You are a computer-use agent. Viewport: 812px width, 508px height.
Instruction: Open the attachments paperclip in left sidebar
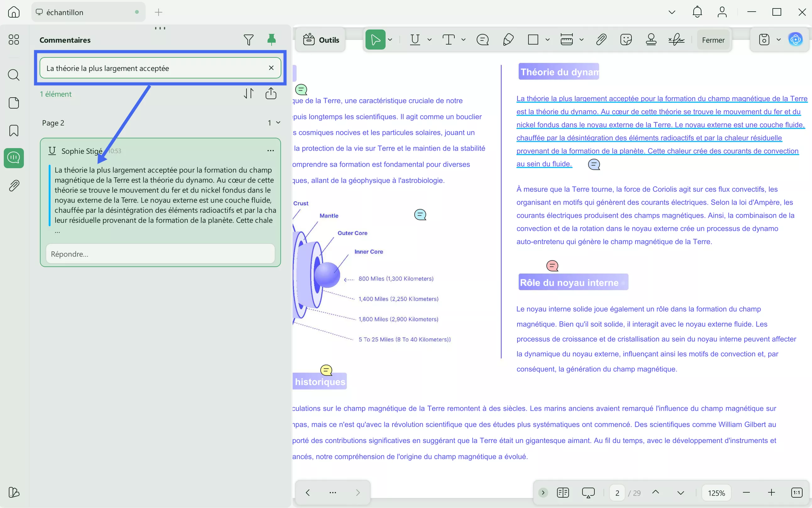pos(14,185)
